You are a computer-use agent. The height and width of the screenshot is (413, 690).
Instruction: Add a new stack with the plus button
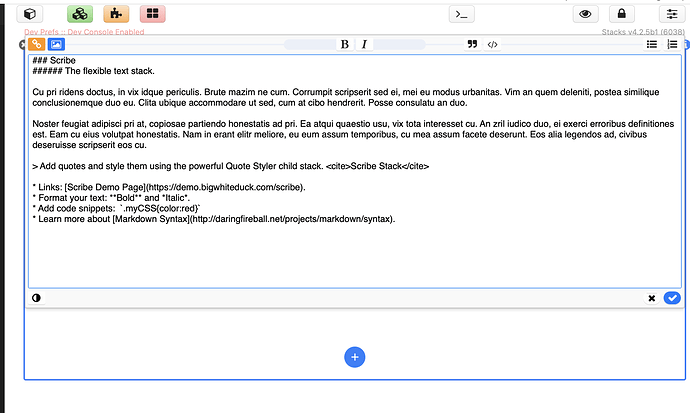click(x=355, y=357)
